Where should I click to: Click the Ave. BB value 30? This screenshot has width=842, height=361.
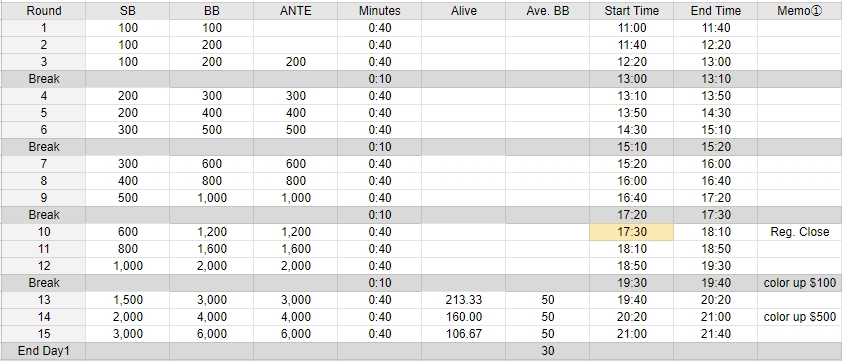tap(547, 351)
